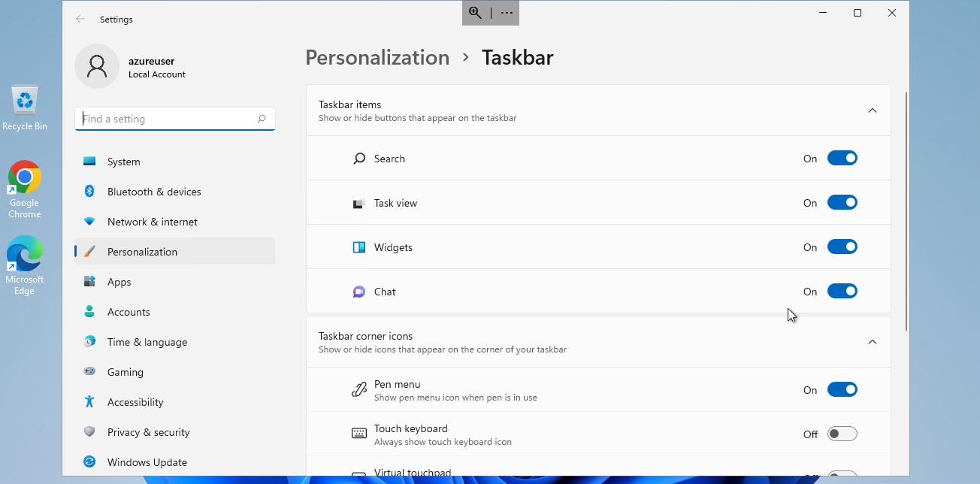Open Network & internet category

175,222
